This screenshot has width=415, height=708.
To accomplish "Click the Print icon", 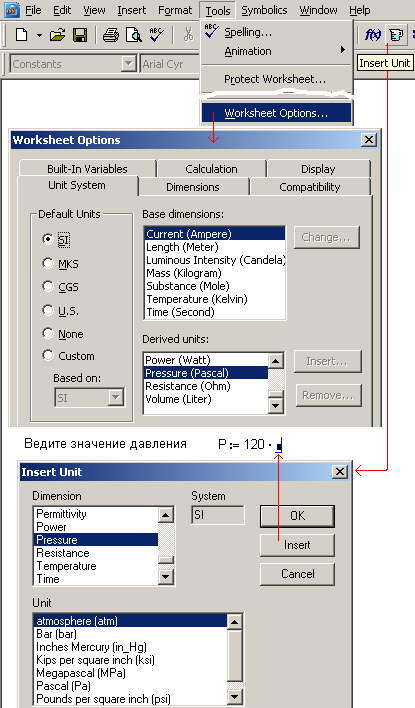I will 111,34.
